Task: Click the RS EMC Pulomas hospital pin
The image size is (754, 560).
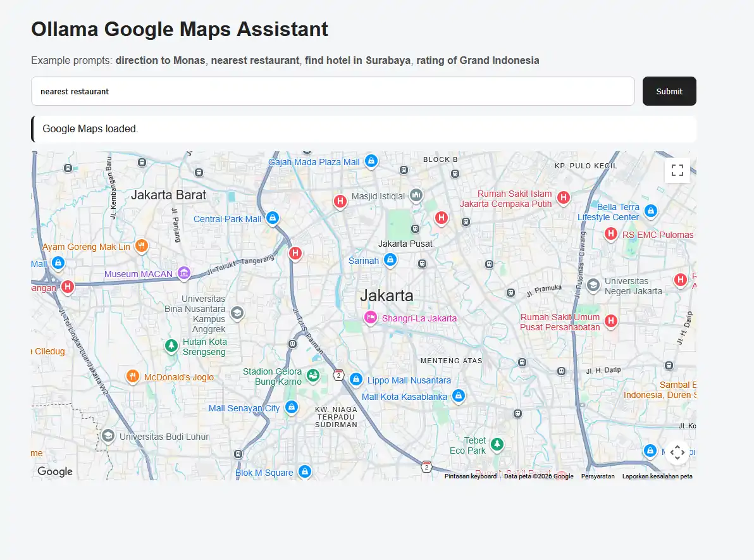Action: coord(610,234)
